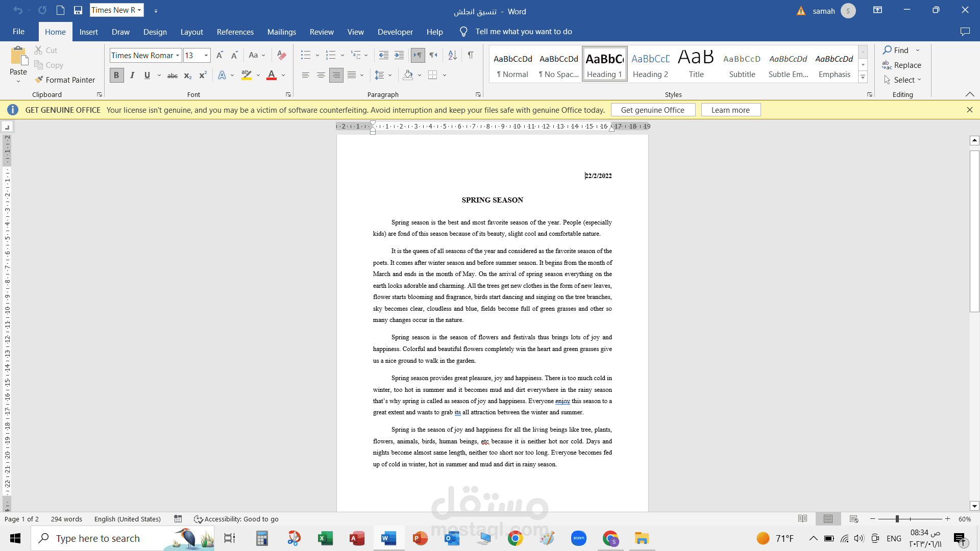Switch to the Insert tab

tap(89, 32)
